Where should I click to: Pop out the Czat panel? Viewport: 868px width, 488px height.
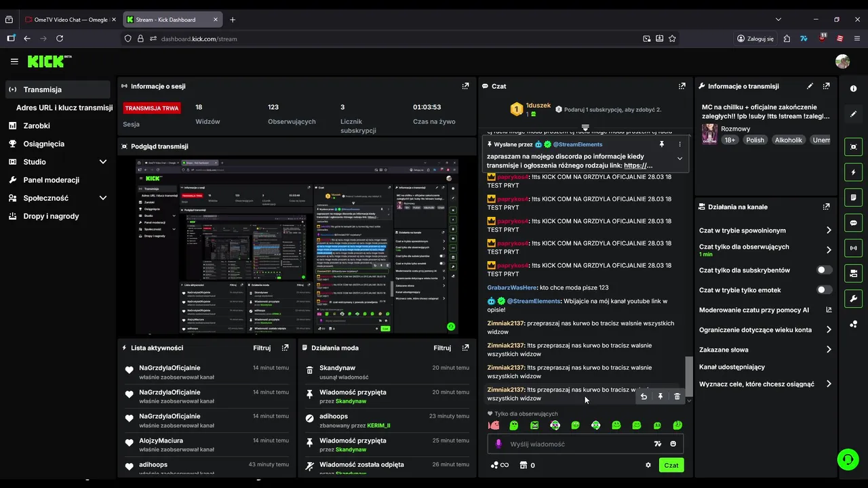click(682, 86)
